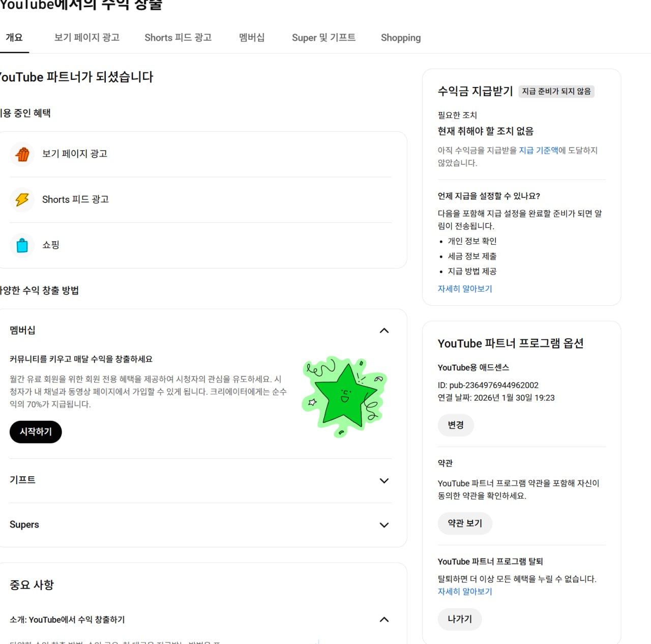This screenshot has height=644, width=651.
Task: Click the popcorn icon for 보기 페이지 광고
Action: tap(22, 154)
